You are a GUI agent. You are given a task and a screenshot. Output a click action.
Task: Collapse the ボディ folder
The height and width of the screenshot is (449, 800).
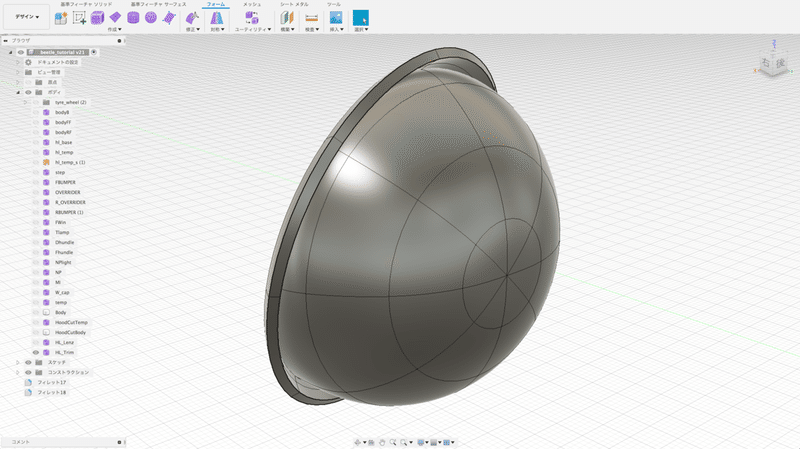pyautogui.click(x=18, y=92)
